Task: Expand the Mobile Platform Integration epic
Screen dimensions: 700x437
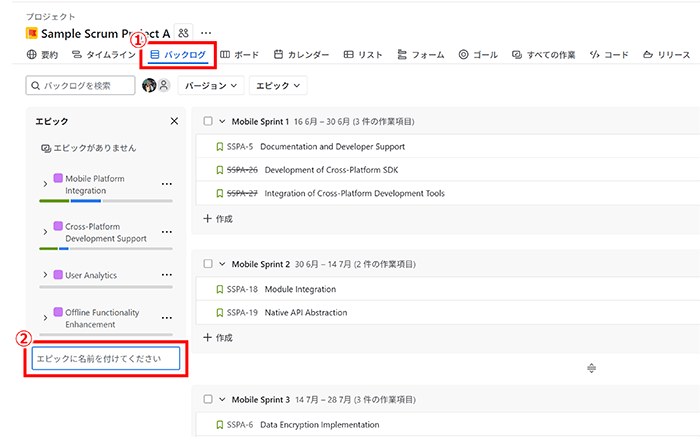Action: (45, 184)
